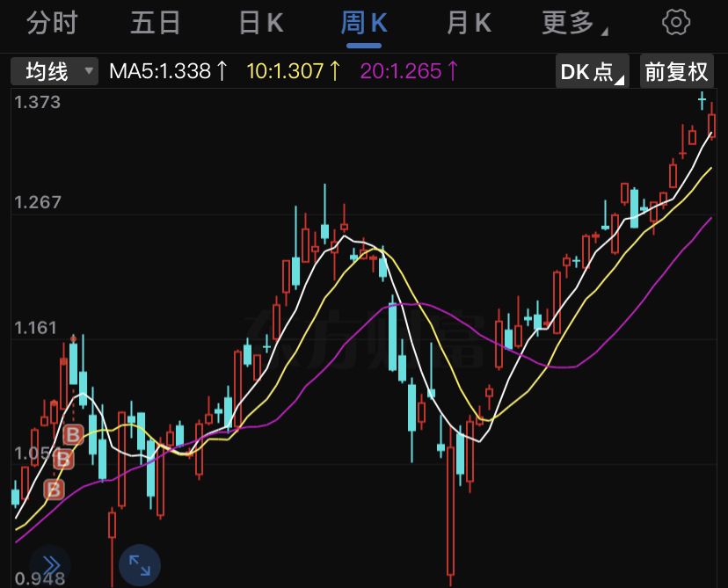This screenshot has width=728, height=588.
Task: Click the 1.161 price axis label
Action: [x=36, y=328]
